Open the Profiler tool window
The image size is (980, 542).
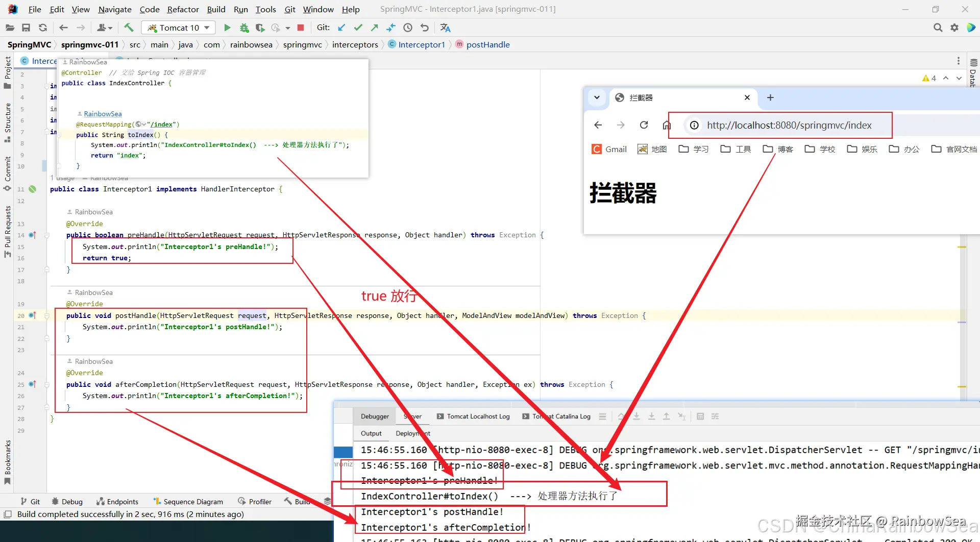tap(255, 502)
